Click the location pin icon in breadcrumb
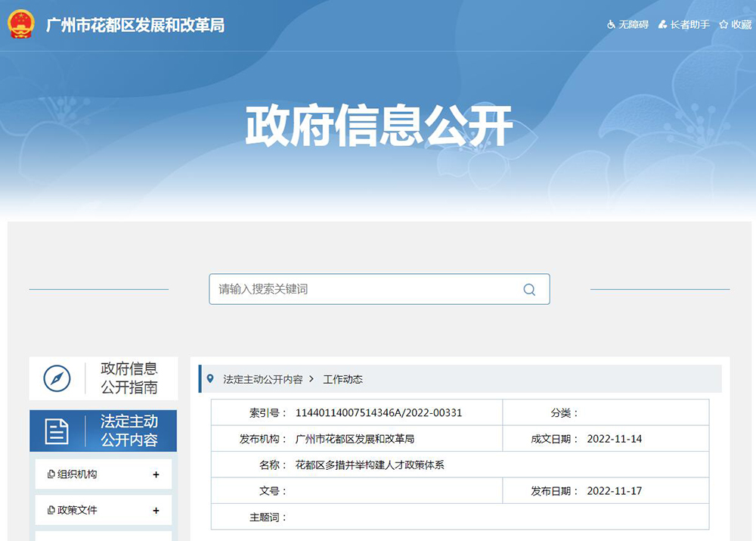The width and height of the screenshot is (756, 541). (210, 379)
